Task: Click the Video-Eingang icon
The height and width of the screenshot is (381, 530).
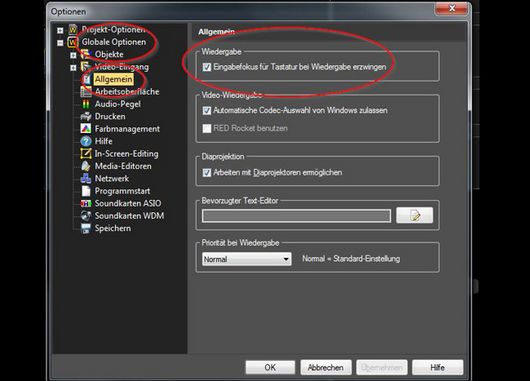Action: tap(86, 67)
